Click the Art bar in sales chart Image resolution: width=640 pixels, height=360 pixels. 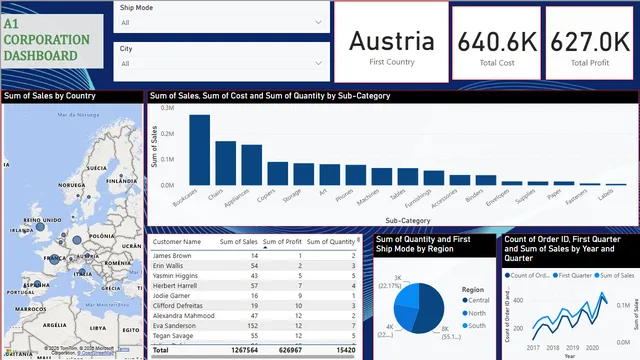click(330, 175)
